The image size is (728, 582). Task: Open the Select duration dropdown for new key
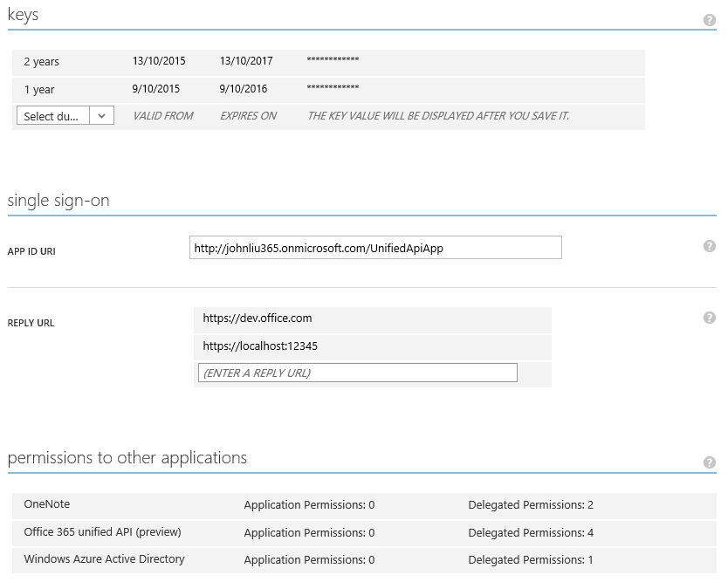pyautogui.click(x=65, y=116)
